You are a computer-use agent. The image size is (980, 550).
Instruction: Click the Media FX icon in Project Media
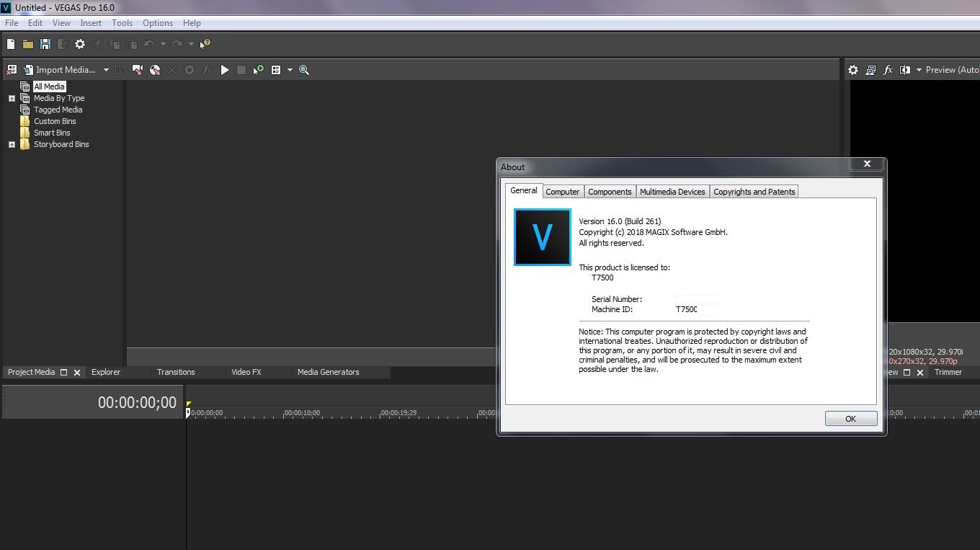click(x=207, y=70)
